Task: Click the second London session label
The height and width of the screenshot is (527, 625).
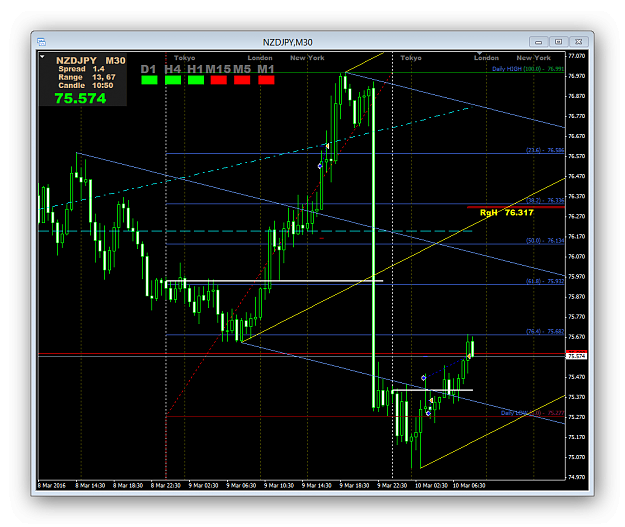Action: [x=486, y=58]
